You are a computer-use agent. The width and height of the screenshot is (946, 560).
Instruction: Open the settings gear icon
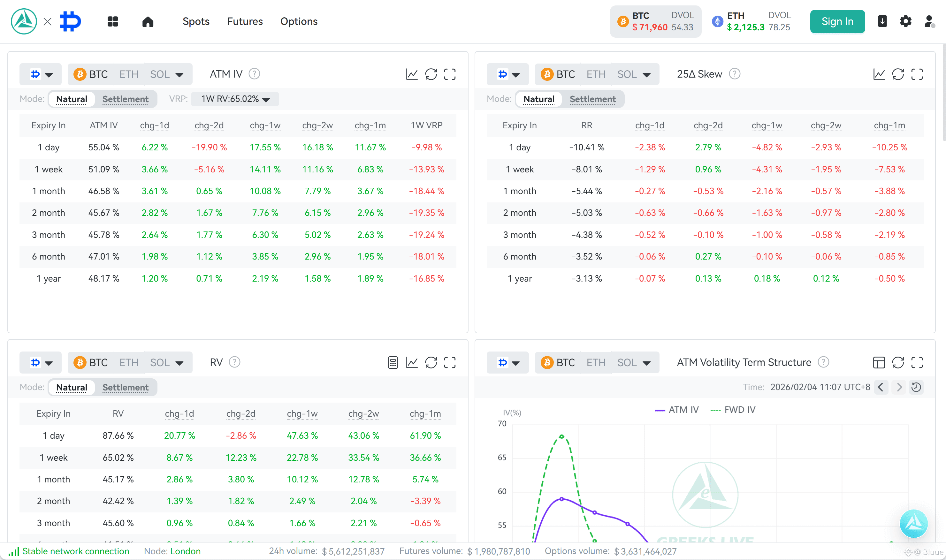[x=905, y=21]
